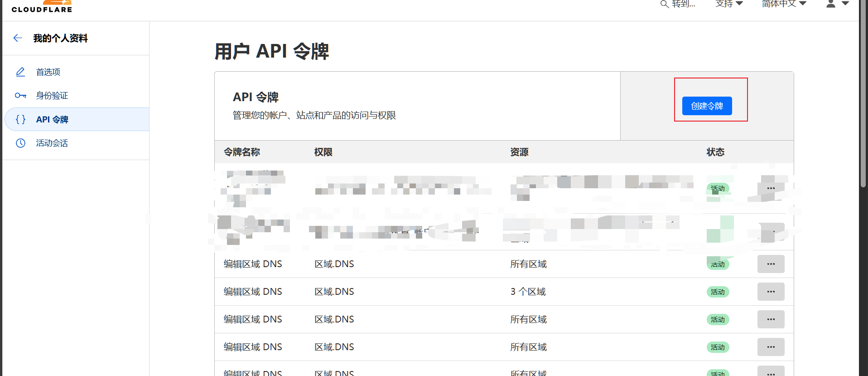Click the key icon for 身份验证
868x376 pixels.
pos(20,96)
